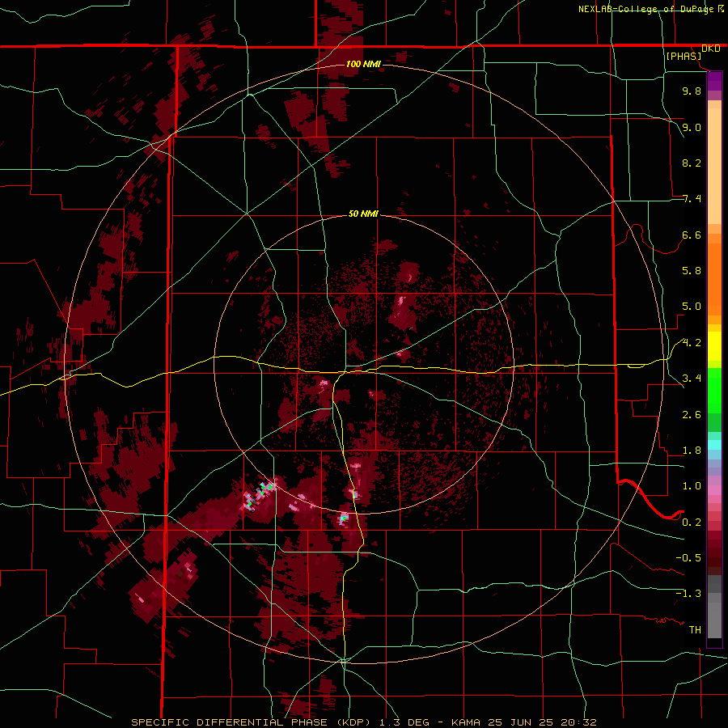This screenshot has width=728, height=728.
Task: Pick the bright green color bar segment
Action: (714, 391)
